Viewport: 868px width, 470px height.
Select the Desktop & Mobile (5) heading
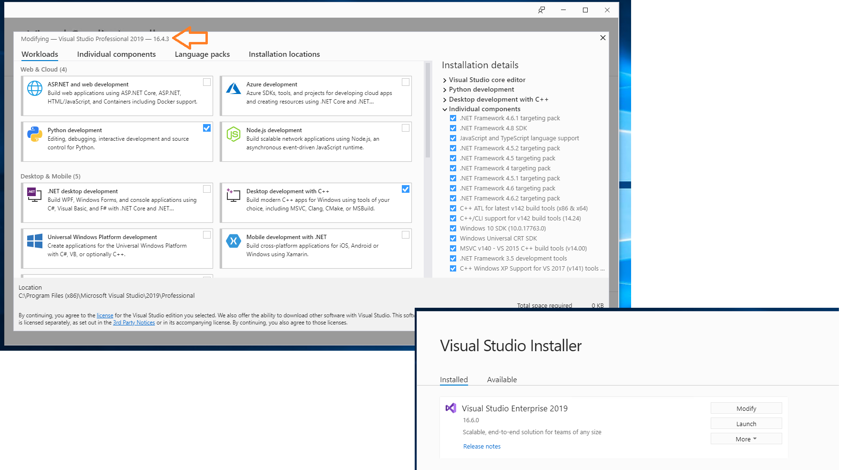pos(51,177)
